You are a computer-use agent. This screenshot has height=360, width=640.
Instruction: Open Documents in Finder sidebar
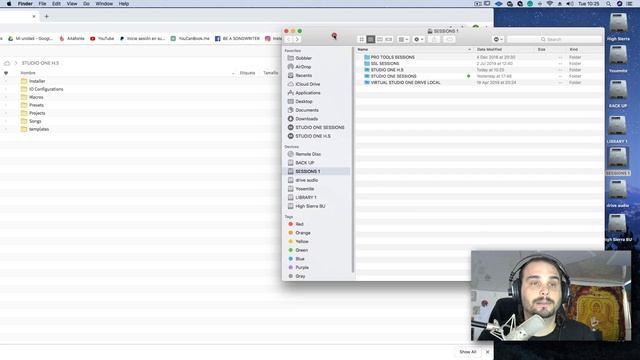307,110
